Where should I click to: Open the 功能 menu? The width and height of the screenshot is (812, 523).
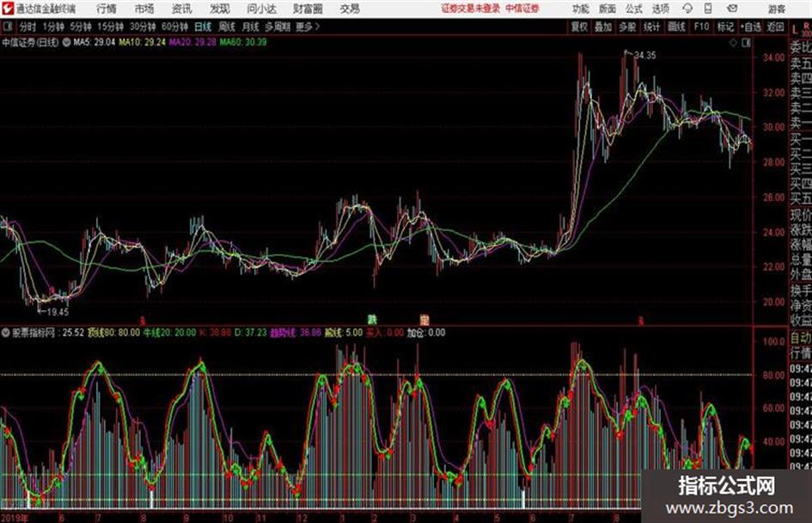581,9
